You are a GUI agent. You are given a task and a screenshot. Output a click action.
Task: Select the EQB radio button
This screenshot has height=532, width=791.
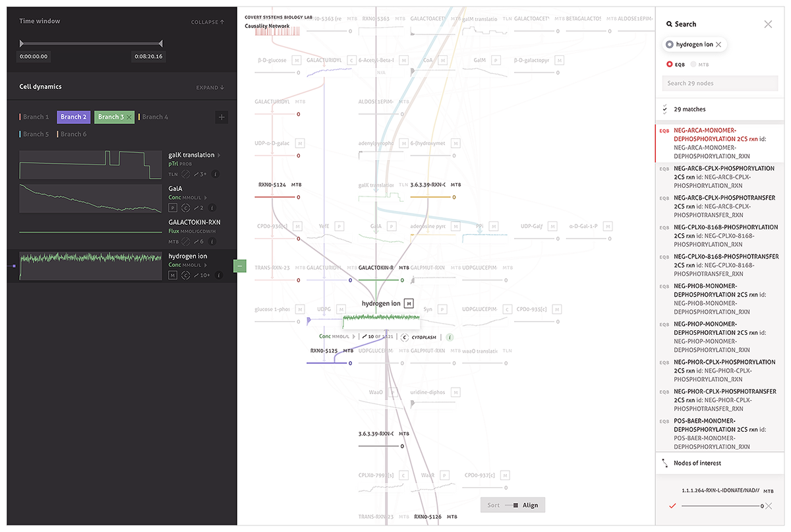[x=670, y=65]
